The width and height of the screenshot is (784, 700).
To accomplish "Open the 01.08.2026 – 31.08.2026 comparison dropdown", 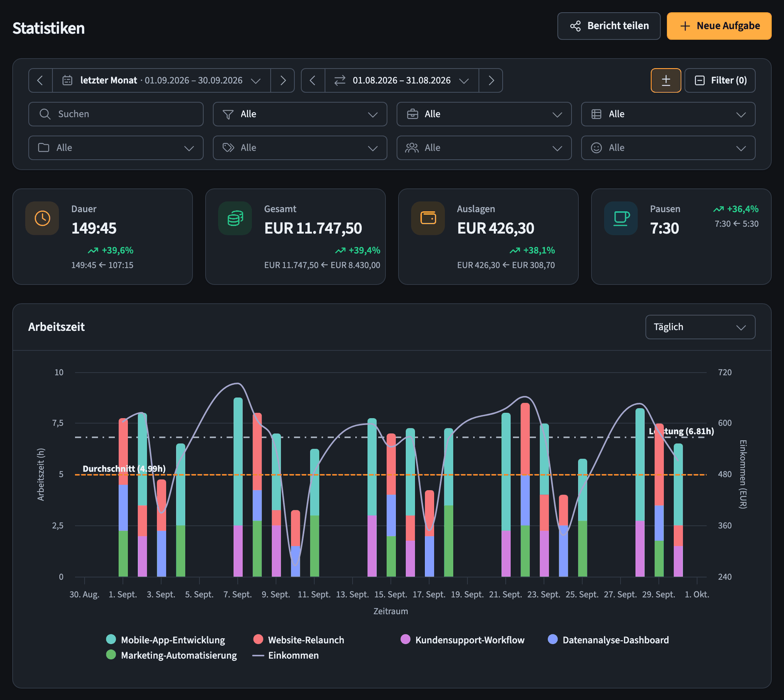I will 402,80.
